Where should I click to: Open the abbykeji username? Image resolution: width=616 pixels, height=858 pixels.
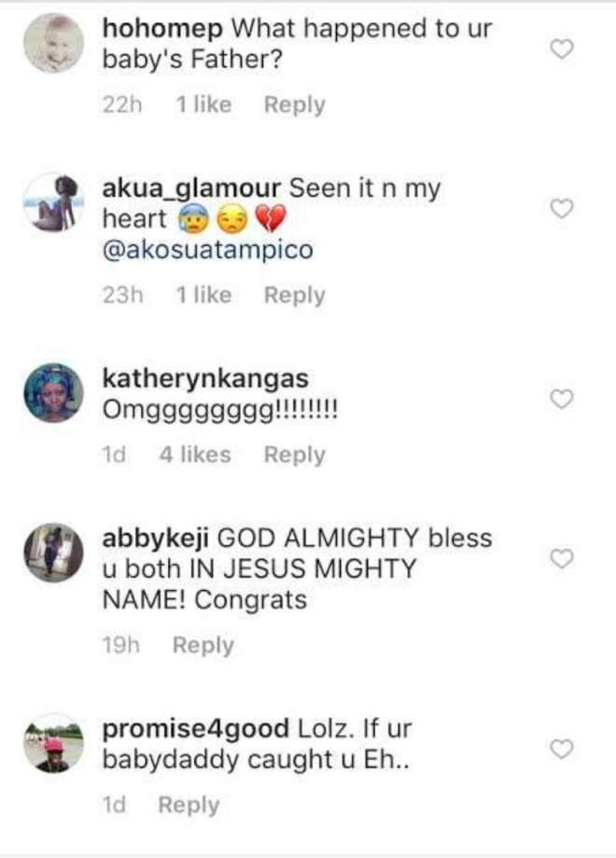[155, 539]
